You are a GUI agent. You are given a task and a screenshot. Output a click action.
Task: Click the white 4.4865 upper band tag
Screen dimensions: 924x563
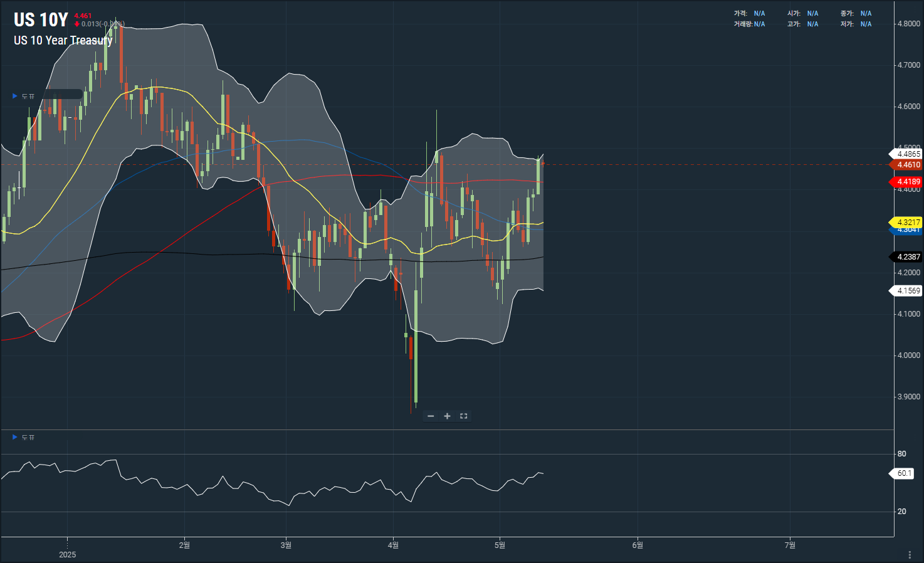(x=908, y=154)
